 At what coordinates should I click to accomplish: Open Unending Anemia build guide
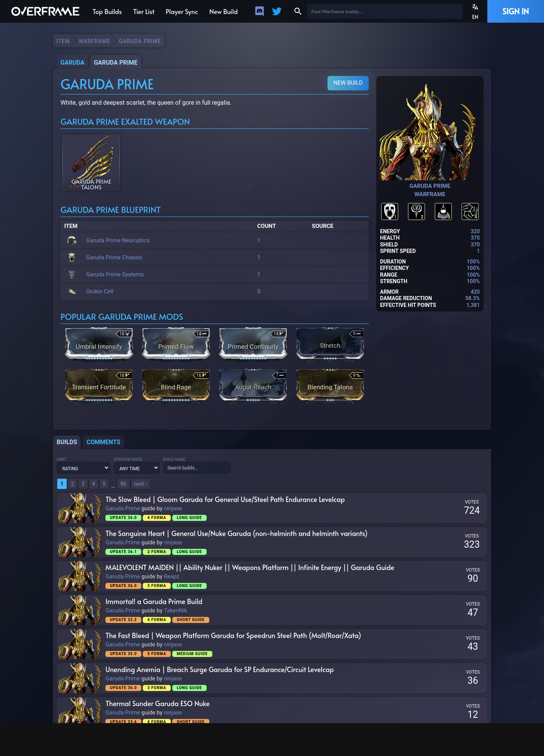(x=219, y=669)
